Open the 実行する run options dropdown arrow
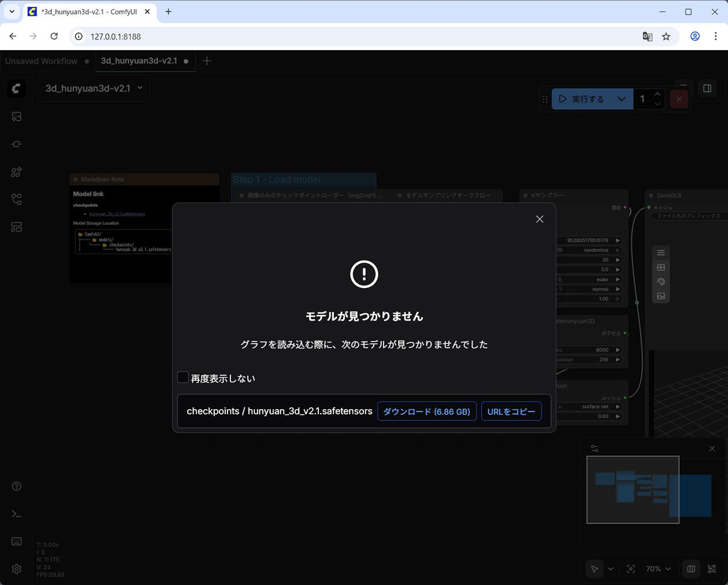 click(x=622, y=99)
